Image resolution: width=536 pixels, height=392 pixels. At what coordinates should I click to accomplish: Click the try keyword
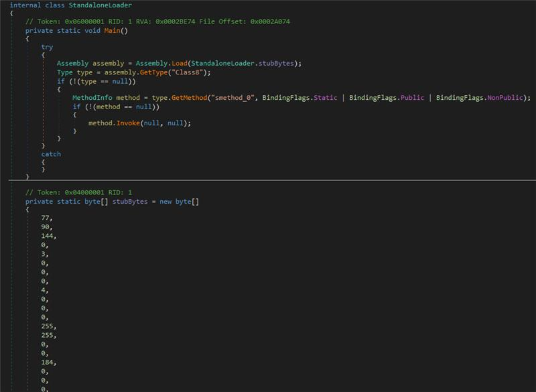click(47, 47)
